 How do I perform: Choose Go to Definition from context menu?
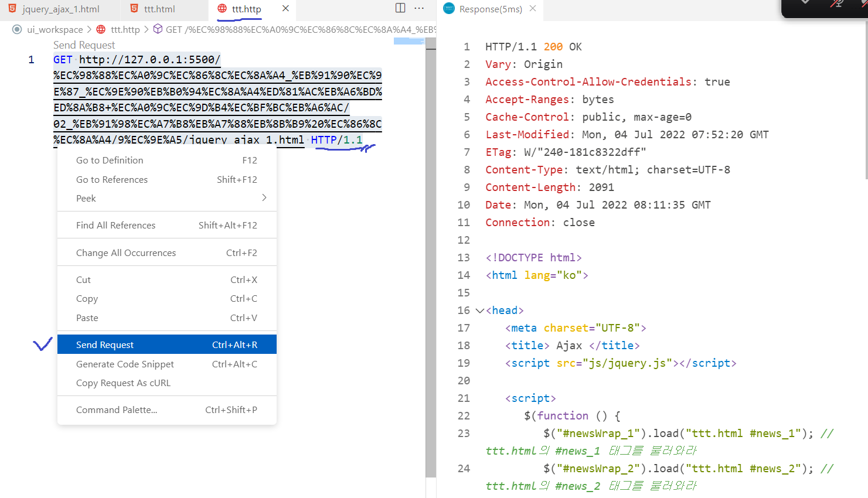click(167, 160)
